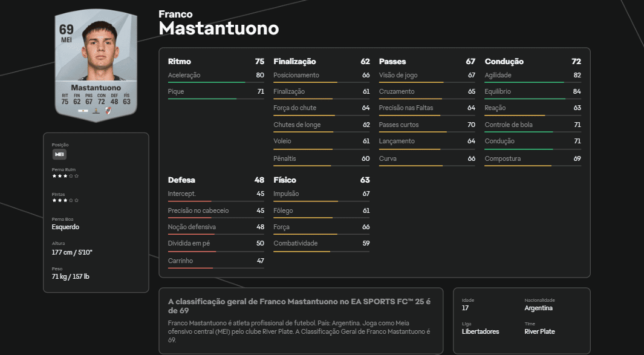Click the fifth star under Fintos
The width and height of the screenshot is (644, 355).
[76, 200]
